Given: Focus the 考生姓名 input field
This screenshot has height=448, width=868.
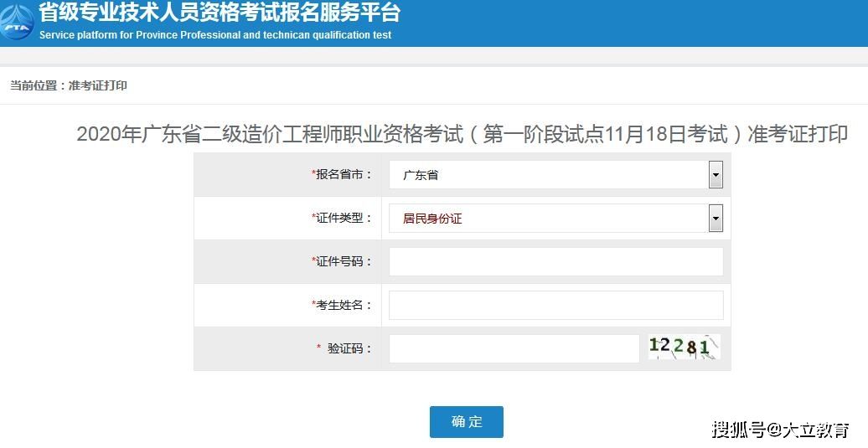Looking at the screenshot, I should (555, 305).
